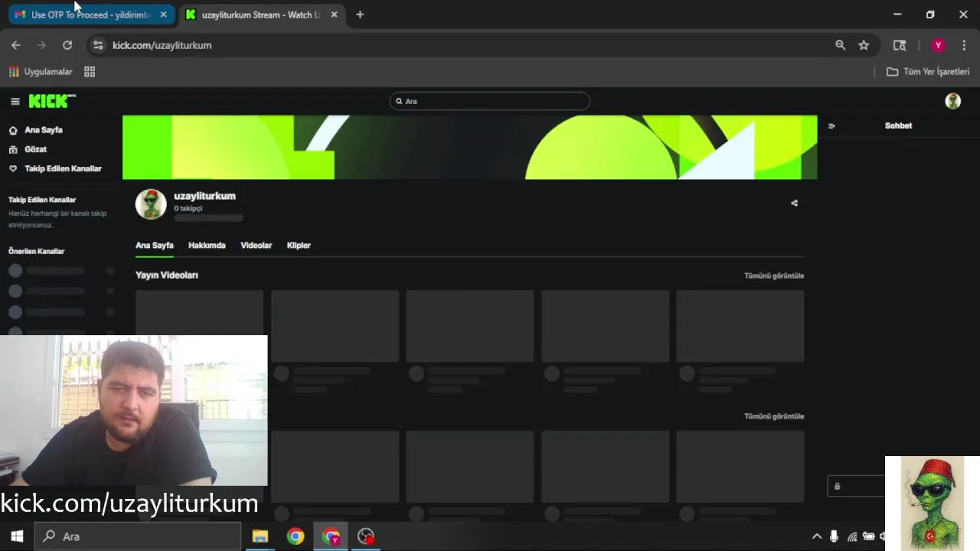
Task: Collapse the Sohbet chat panel
Action: pos(831,126)
